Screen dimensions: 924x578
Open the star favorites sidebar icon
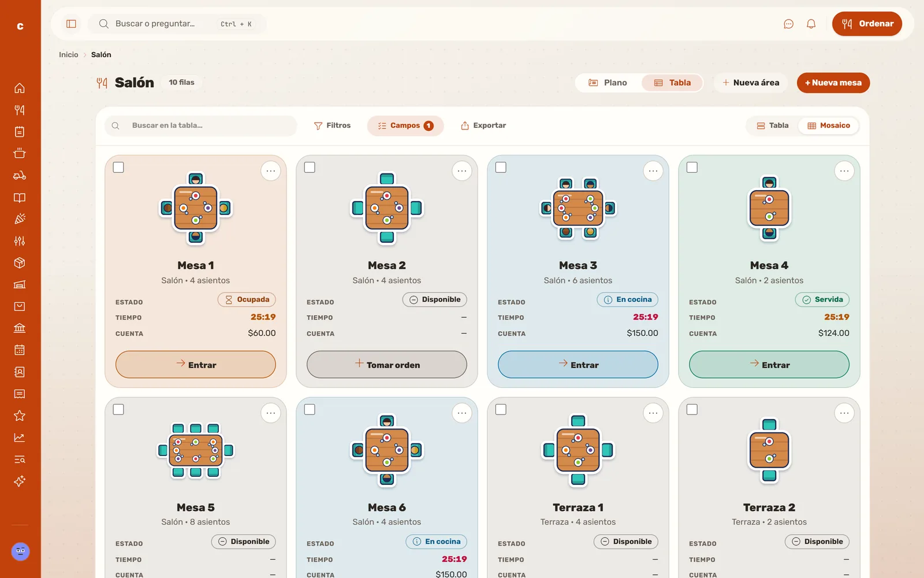(x=20, y=416)
